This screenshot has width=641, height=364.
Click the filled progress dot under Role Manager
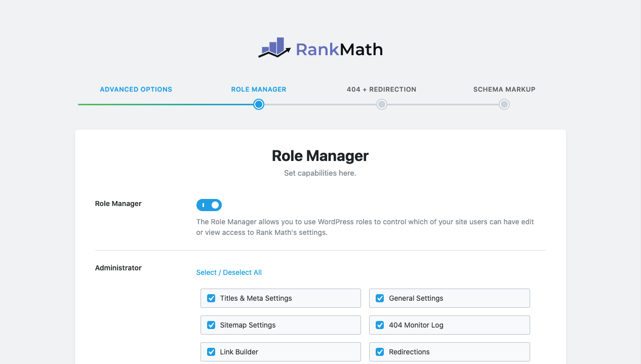[258, 104]
